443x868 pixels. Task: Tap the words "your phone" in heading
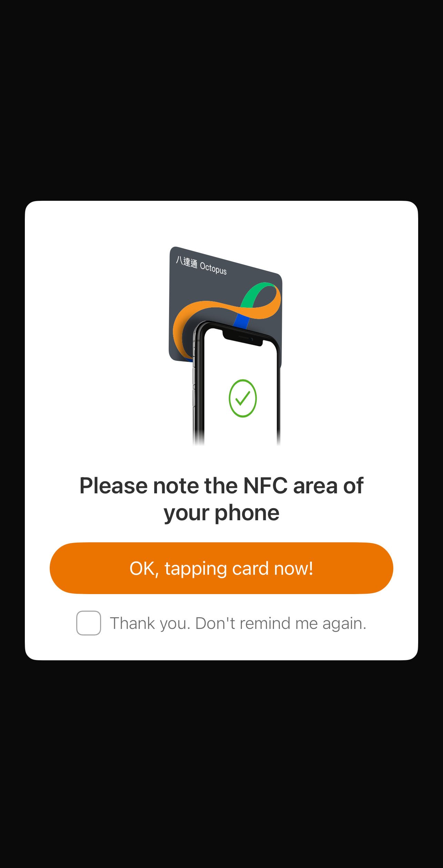tap(221, 513)
